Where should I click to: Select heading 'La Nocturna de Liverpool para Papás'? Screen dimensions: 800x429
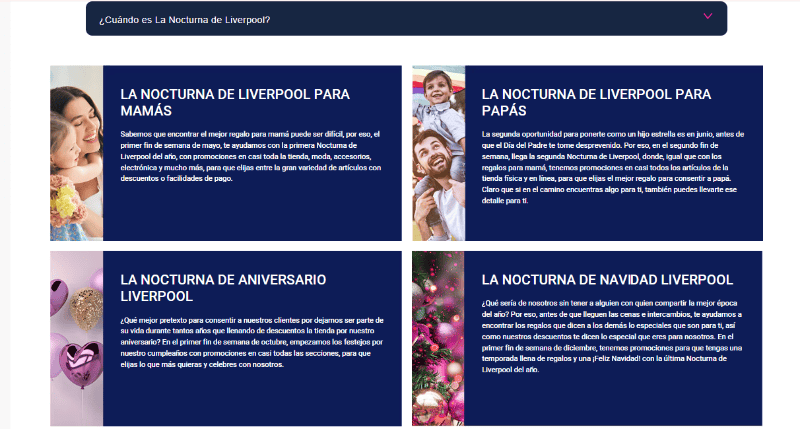click(x=596, y=103)
